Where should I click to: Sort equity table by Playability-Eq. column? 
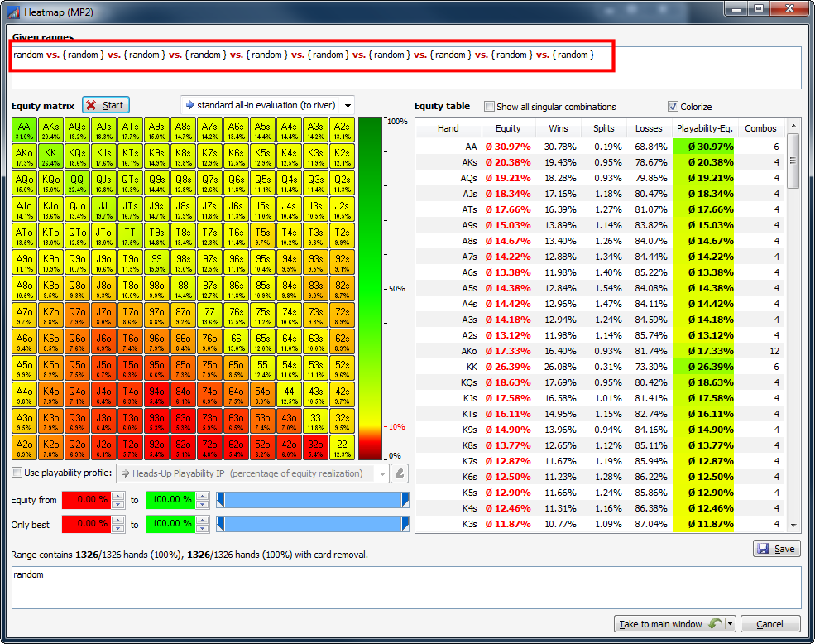coord(704,128)
